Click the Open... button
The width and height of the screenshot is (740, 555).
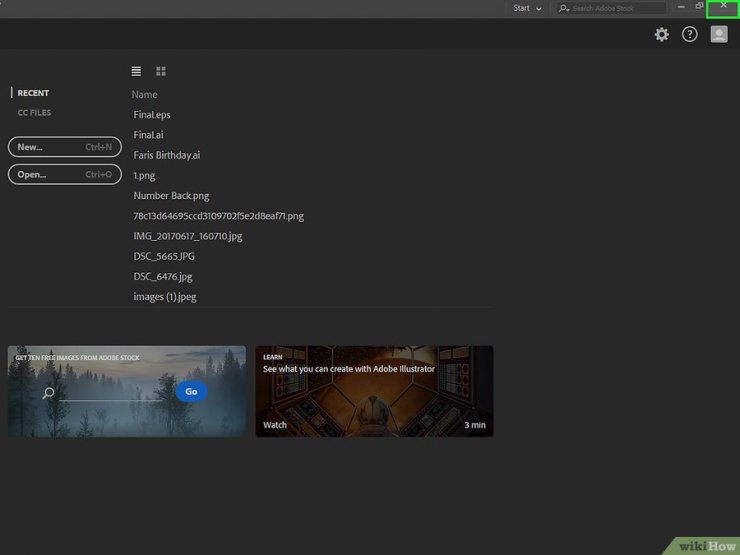click(65, 174)
